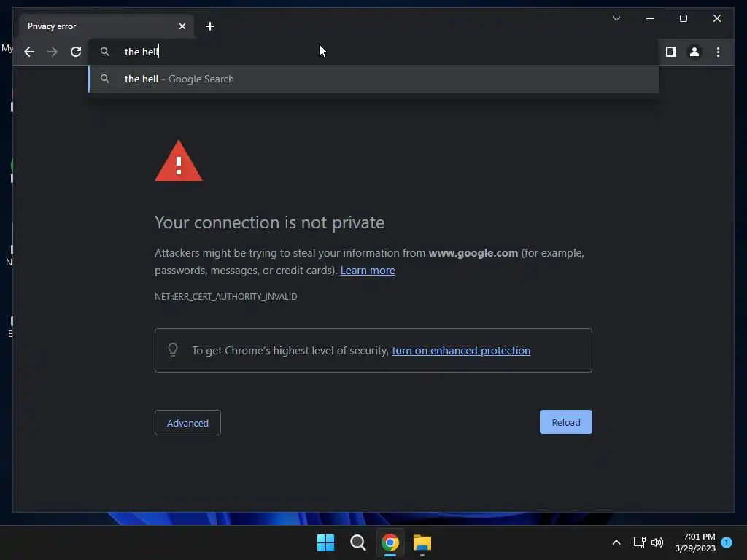Click the www.google.com bold text
The width and height of the screenshot is (747, 560).
473,253
